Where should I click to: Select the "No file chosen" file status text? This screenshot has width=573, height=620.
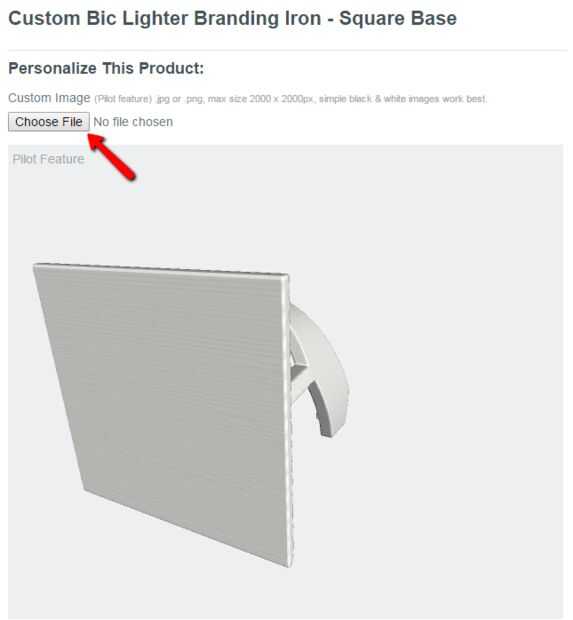tap(133, 122)
